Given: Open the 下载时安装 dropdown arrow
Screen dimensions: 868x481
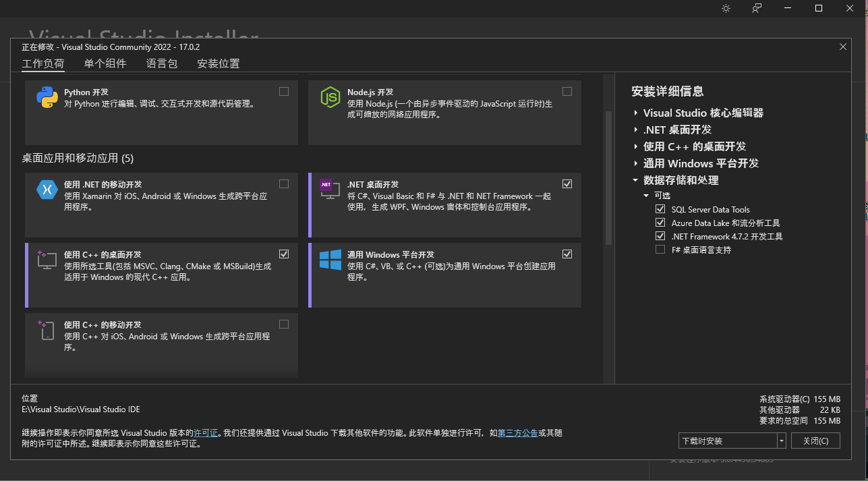Looking at the screenshot, I should (781, 440).
